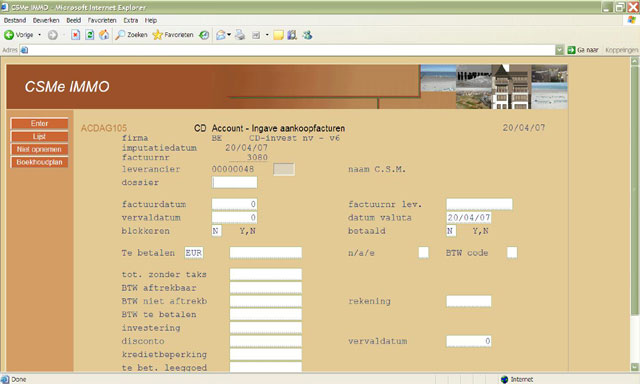The height and width of the screenshot is (384, 640).
Task: Click the Refresh page icon
Action: [x=90, y=35]
